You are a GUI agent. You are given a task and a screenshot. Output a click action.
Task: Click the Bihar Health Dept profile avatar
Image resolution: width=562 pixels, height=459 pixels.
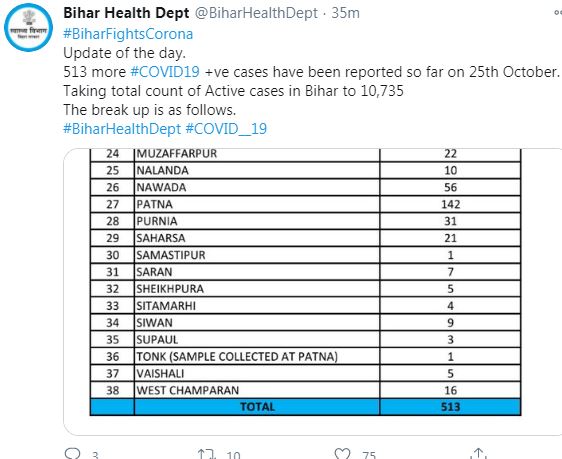[x=28, y=28]
